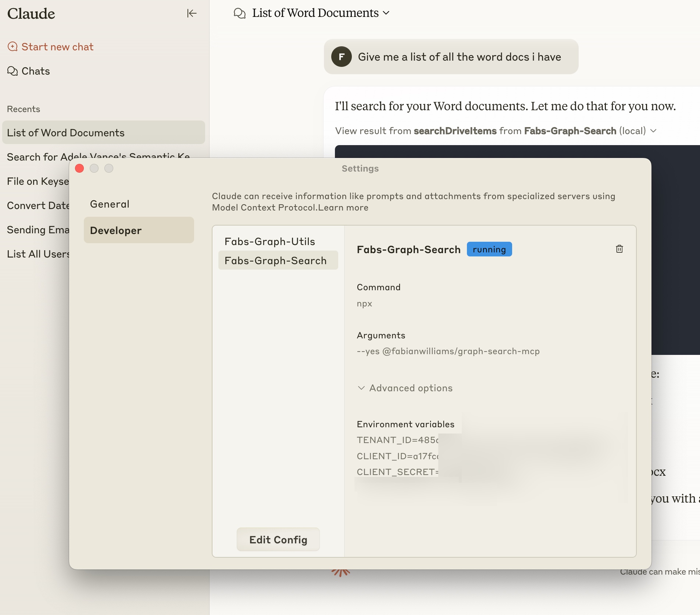Click the running status badge
Screen dimensions: 700x615
tap(489, 249)
